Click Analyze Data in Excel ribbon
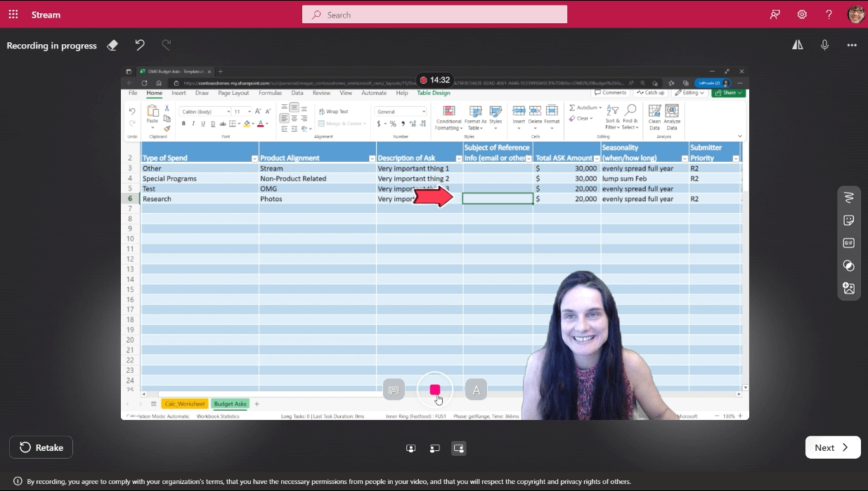Image resolution: width=868 pixels, height=491 pixels. 672,117
